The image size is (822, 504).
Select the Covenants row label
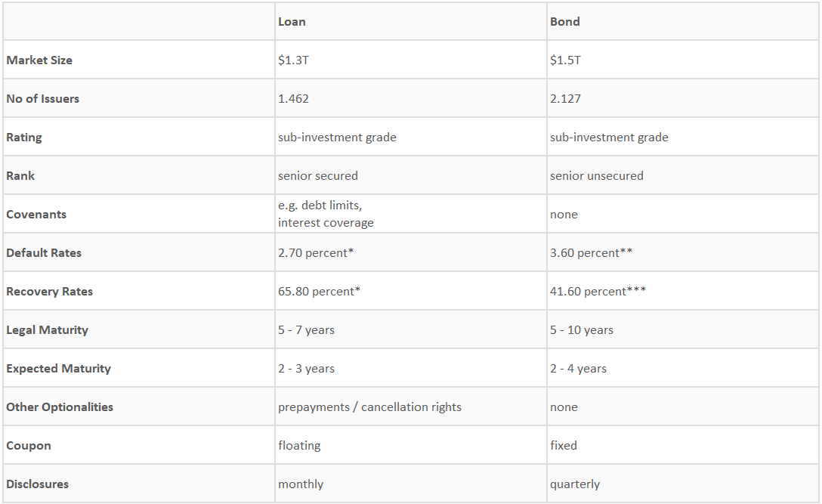point(36,215)
